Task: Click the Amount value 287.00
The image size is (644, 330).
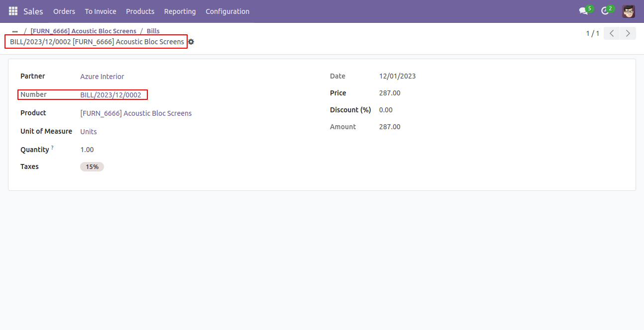Action: click(390, 127)
